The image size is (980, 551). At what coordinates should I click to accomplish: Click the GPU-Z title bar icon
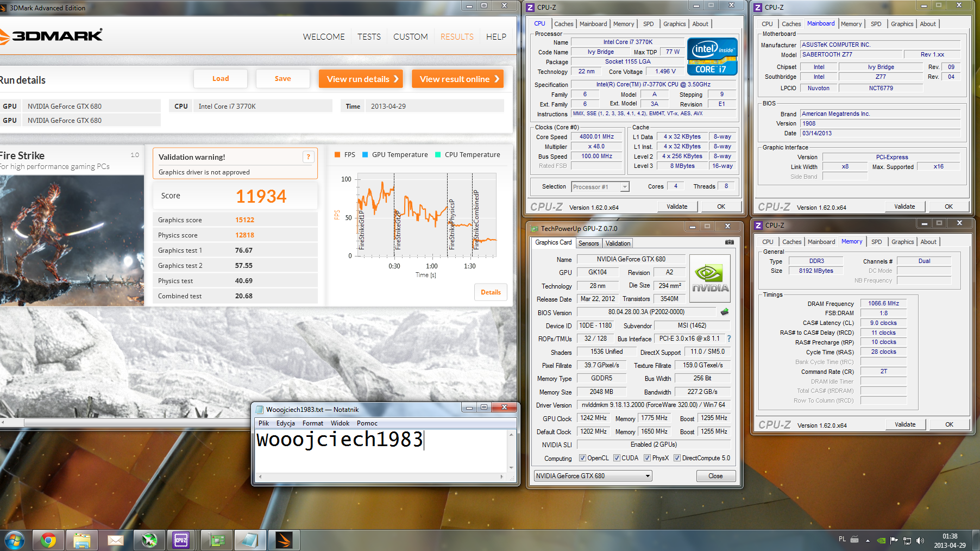pos(535,229)
